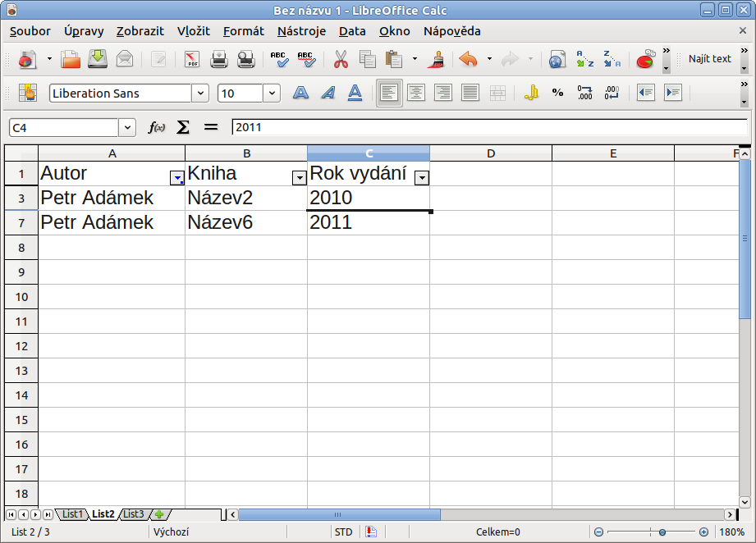
Task: Select row 8 header
Action: [x=21, y=248]
